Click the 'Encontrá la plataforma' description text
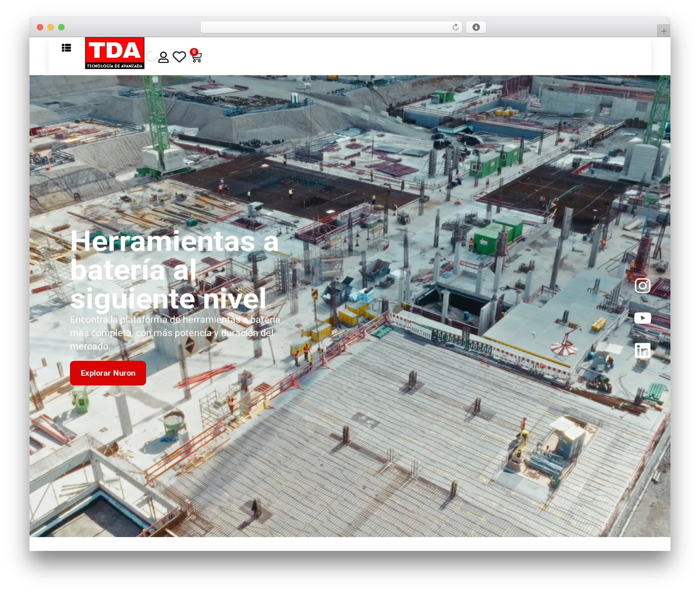 tap(175, 333)
